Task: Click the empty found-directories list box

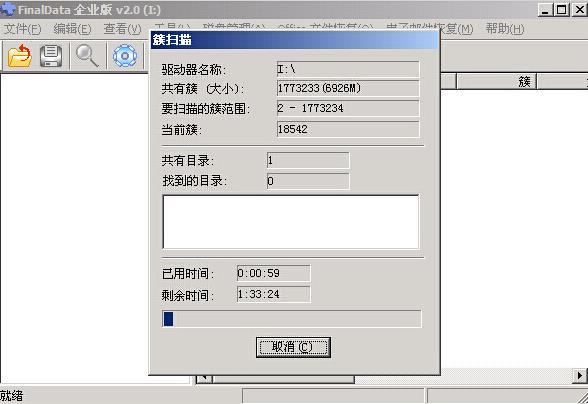Action: click(x=291, y=222)
